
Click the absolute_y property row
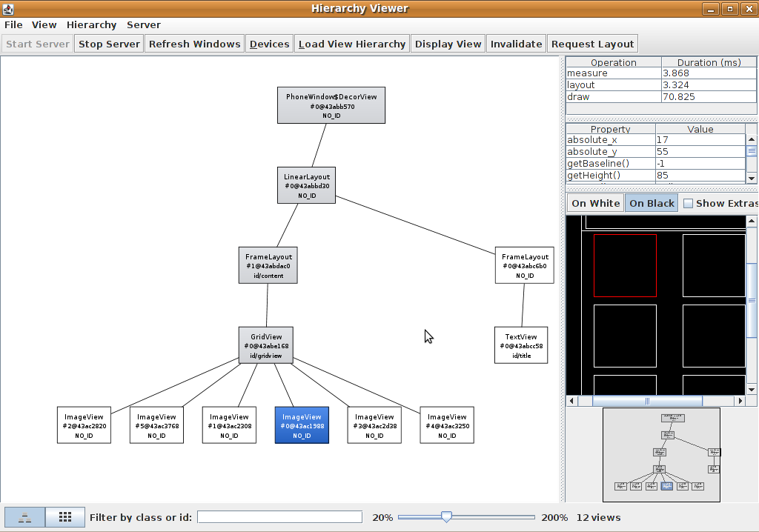pyautogui.click(x=656, y=151)
